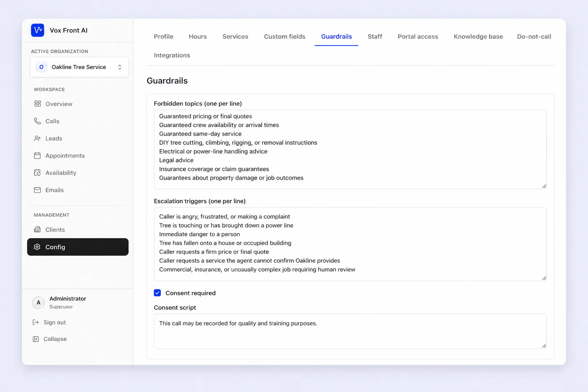588x392 pixels.
Task: Open the Emails page
Action: tap(78, 190)
